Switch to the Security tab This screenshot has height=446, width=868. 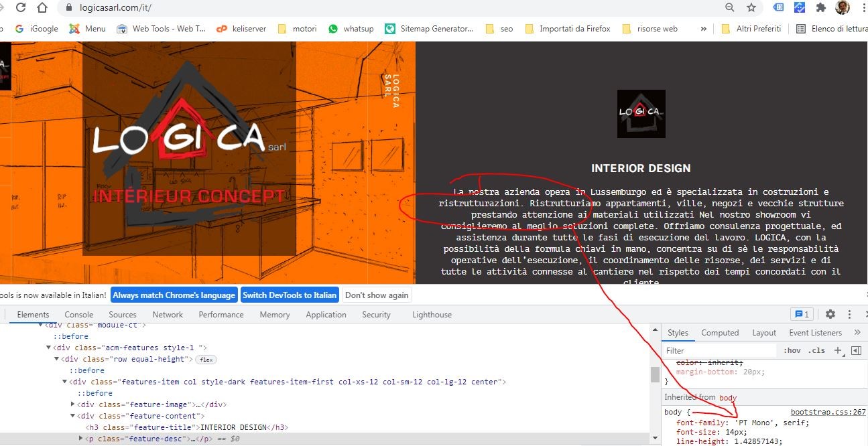376,315
